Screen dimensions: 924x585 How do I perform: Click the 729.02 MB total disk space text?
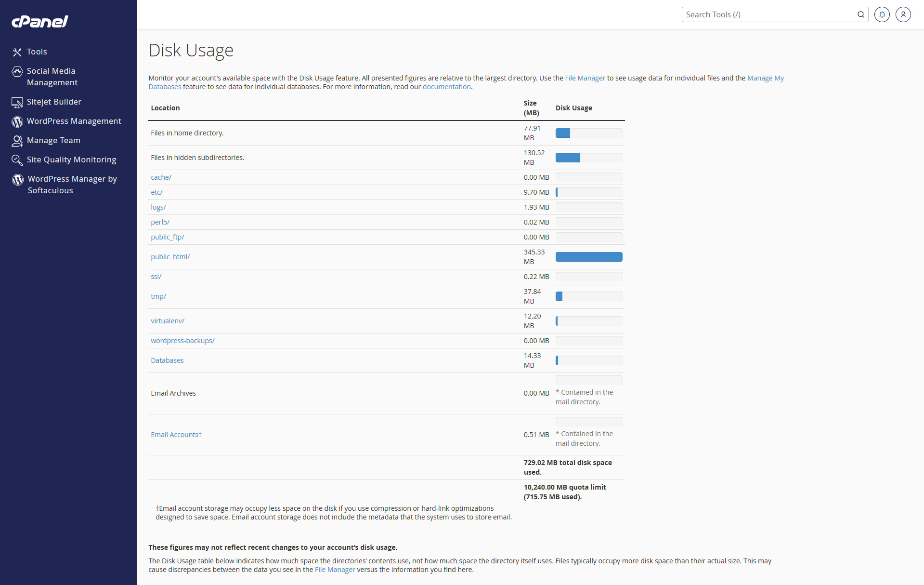(568, 467)
